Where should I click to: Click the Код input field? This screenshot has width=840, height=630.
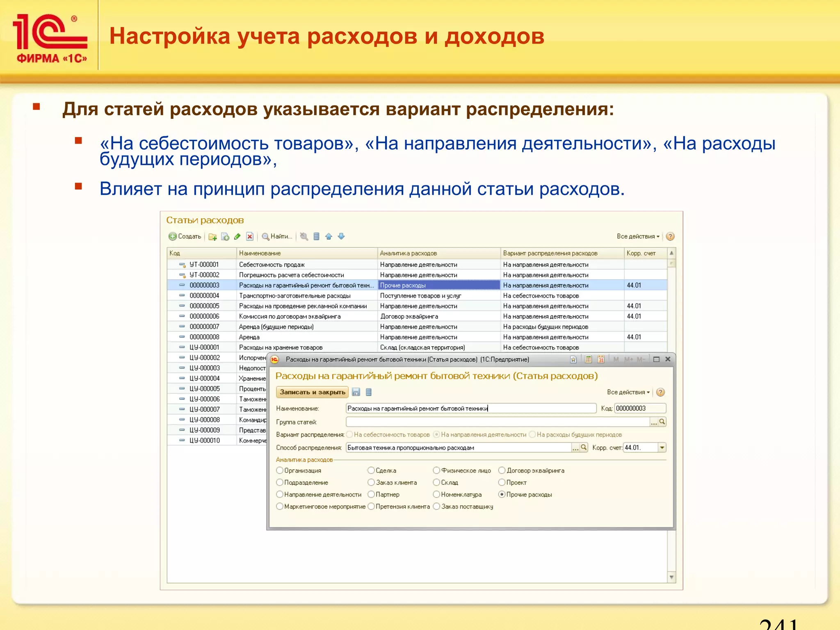pyautogui.click(x=640, y=408)
